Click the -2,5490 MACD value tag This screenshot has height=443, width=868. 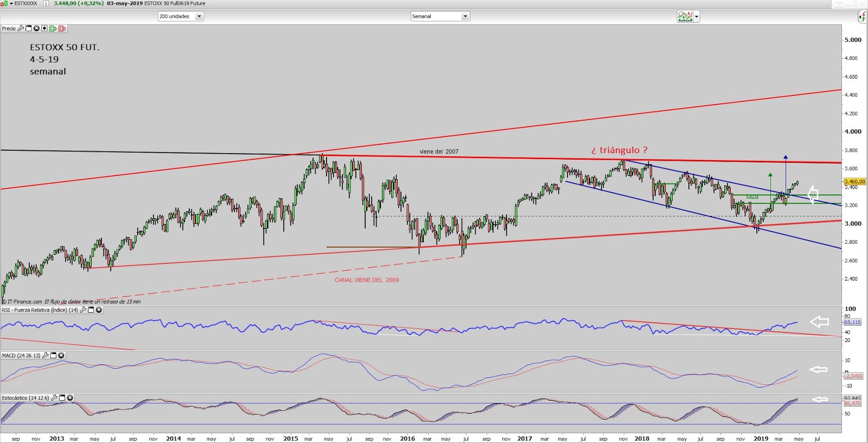tap(853, 376)
